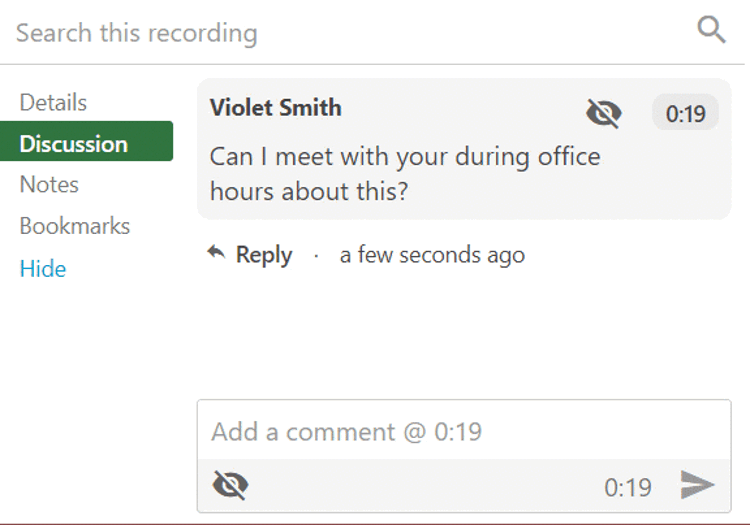The width and height of the screenshot is (750, 526).
Task: Click the magnifying glass search icon
Action: (x=711, y=30)
